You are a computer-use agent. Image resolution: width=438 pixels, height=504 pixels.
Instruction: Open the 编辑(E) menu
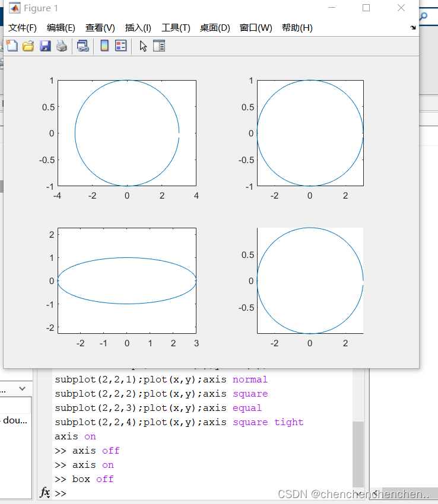[61, 28]
